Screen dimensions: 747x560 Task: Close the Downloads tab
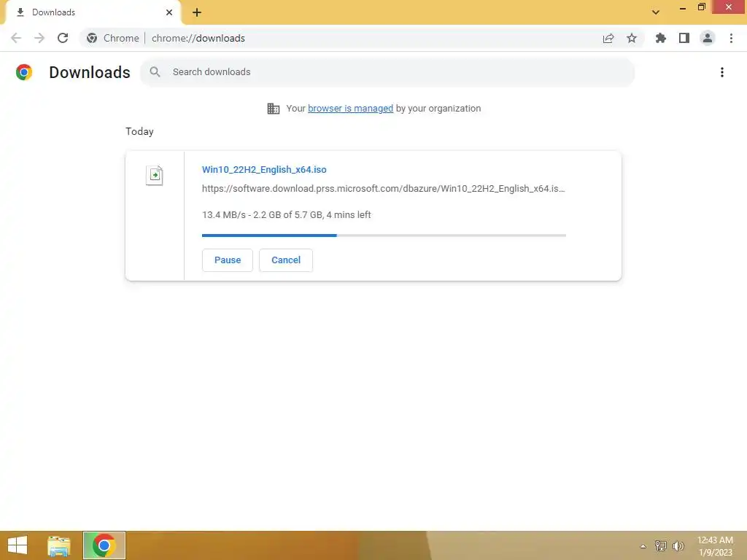[x=169, y=12]
